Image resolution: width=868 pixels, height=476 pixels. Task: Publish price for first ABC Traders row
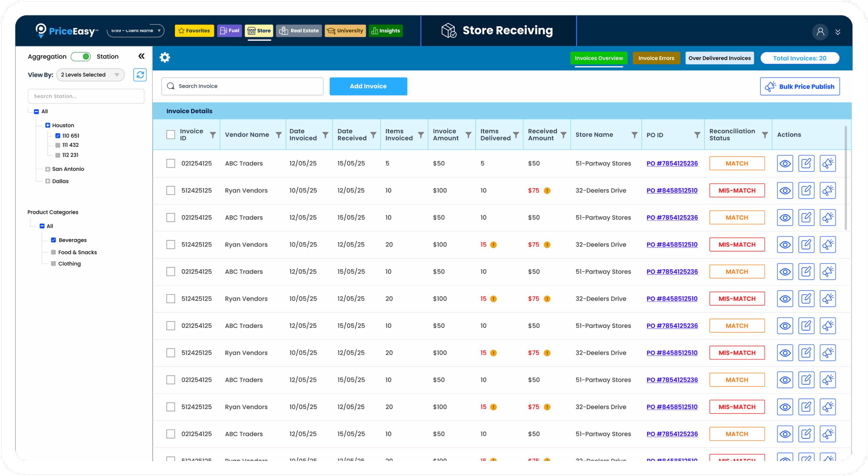pyautogui.click(x=827, y=164)
